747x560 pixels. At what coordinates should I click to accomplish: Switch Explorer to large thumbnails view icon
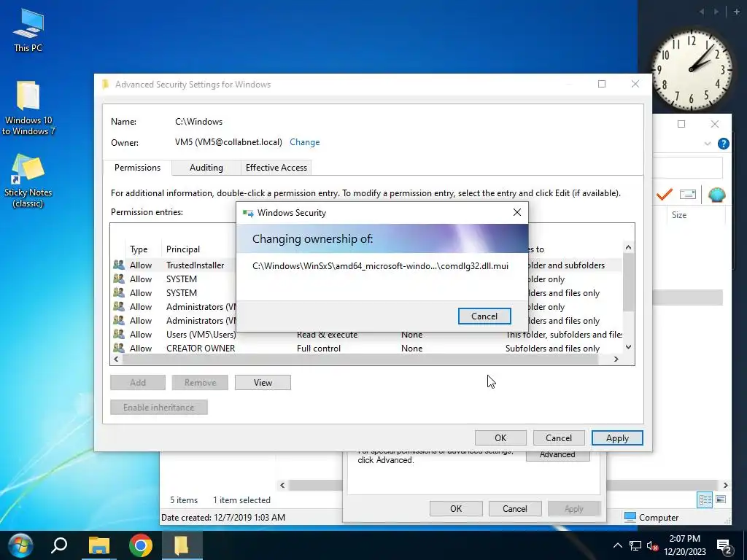pyautogui.click(x=721, y=499)
